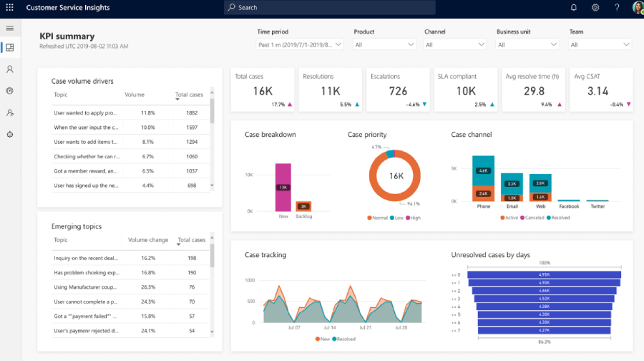644x361 pixels.
Task: Sort Emerging topics by Total cases
Action: coord(191,240)
